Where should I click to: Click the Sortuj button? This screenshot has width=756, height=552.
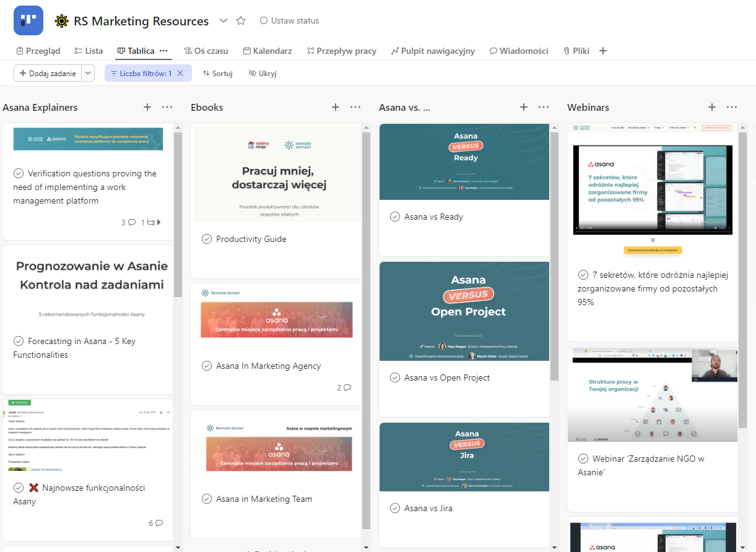(x=217, y=73)
